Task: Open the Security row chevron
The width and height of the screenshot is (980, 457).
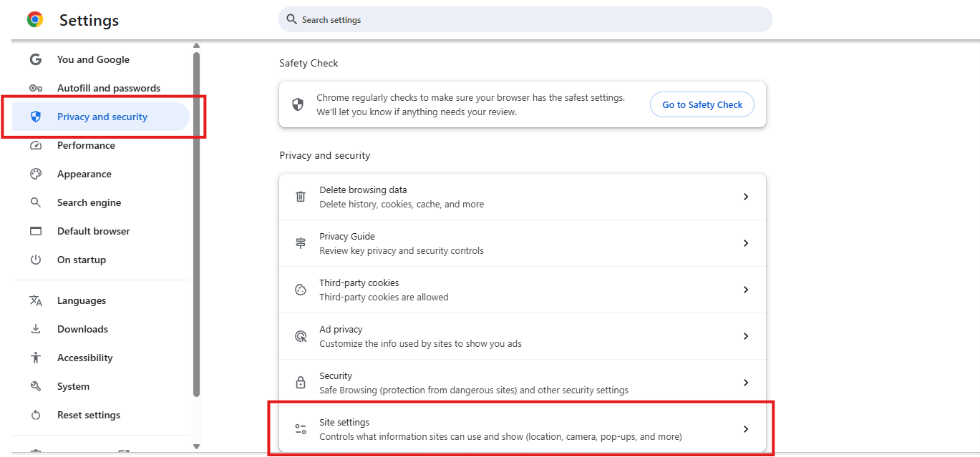Action: pos(745,383)
